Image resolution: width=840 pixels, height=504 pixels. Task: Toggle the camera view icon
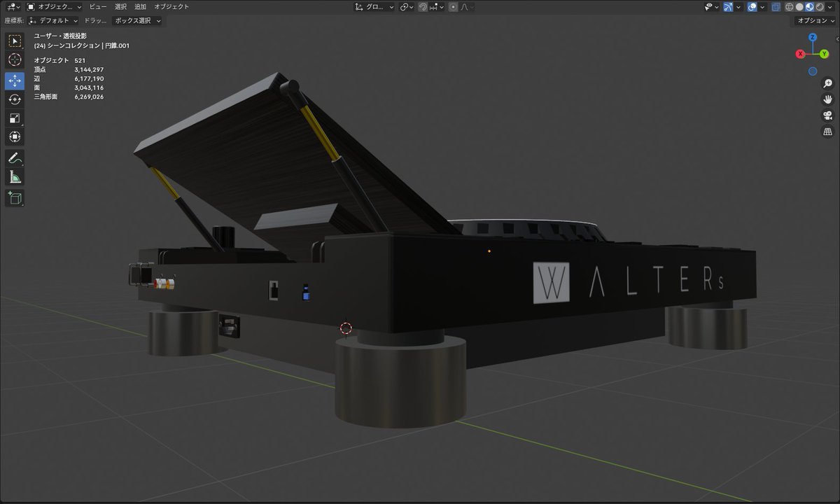click(827, 115)
